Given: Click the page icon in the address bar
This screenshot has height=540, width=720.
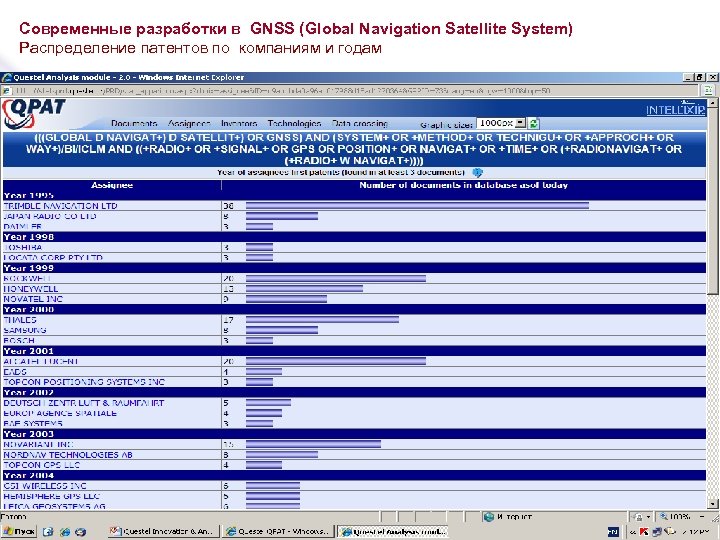Looking at the screenshot, I should tap(7, 90).
